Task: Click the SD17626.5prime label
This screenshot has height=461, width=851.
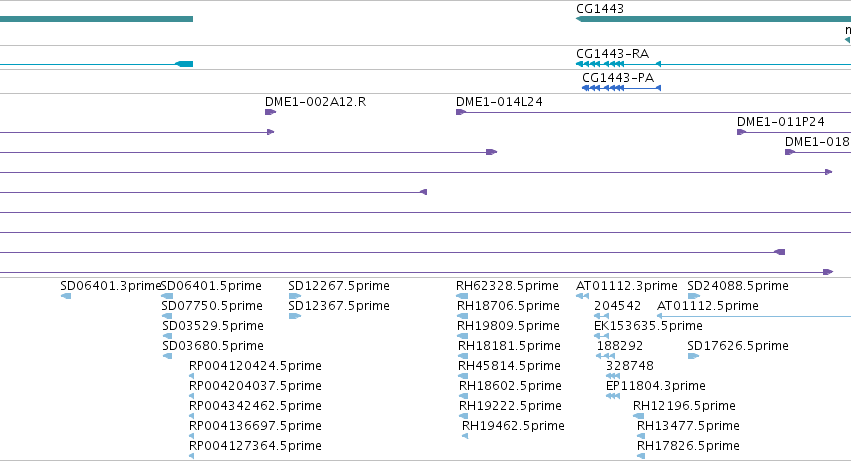Action: tap(738, 346)
